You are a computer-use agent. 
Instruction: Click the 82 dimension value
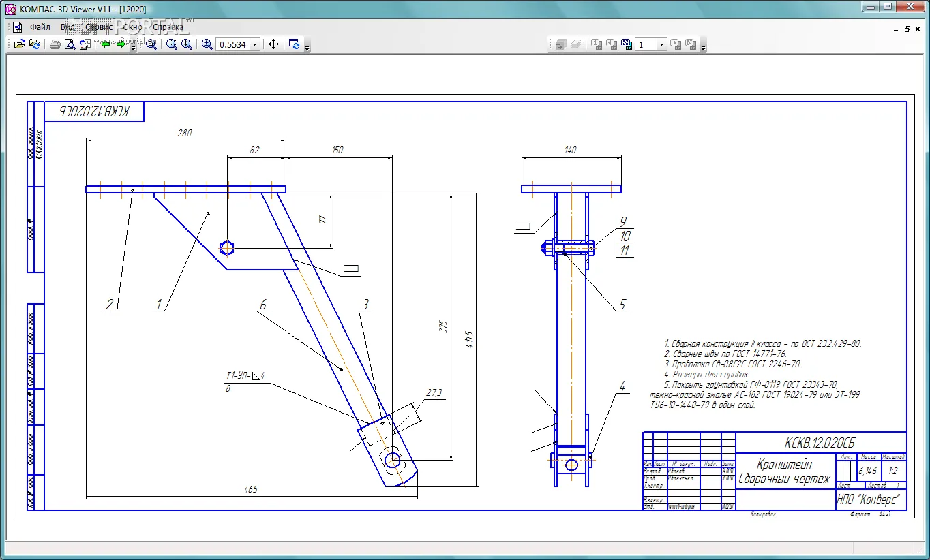[x=254, y=150]
